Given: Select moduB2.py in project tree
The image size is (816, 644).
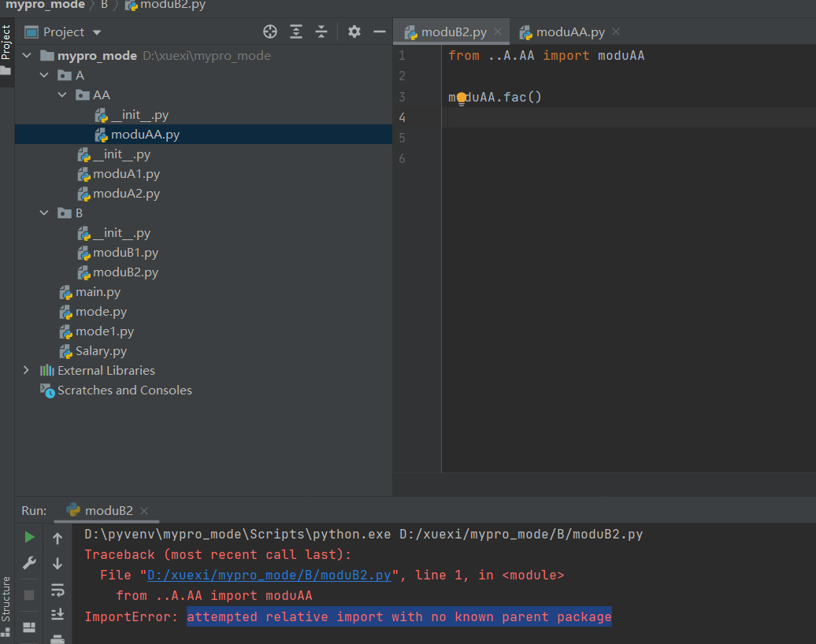Looking at the screenshot, I should click(x=125, y=272).
